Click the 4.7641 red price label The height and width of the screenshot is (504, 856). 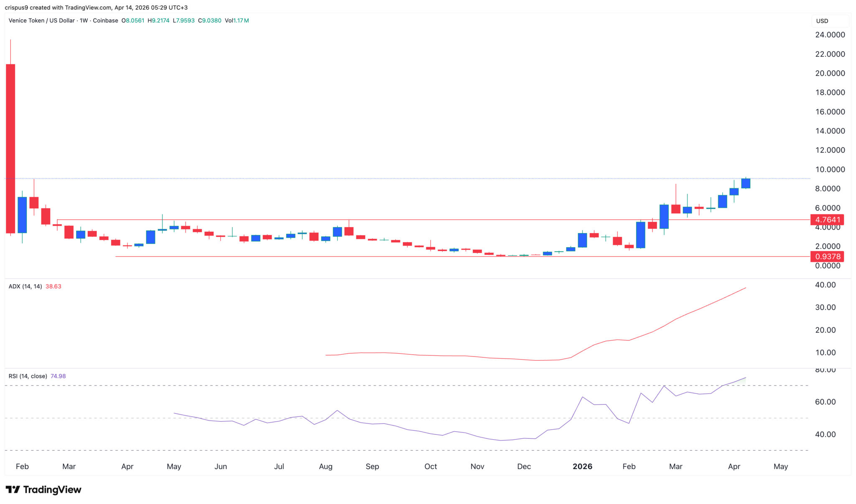click(x=827, y=220)
